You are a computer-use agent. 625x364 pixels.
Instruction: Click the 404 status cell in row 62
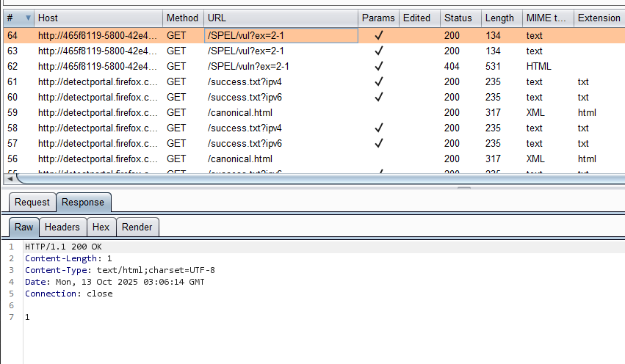(x=452, y=66)
